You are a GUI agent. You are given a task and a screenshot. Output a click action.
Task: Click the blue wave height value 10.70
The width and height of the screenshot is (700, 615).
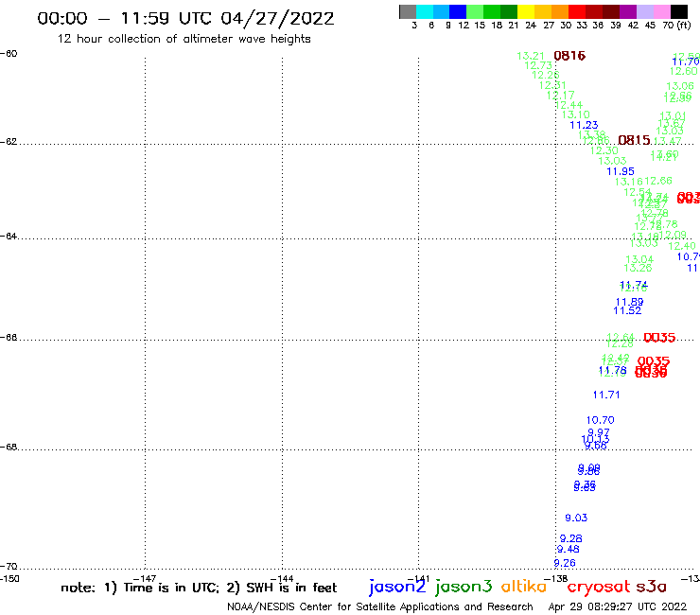point(600,420)
